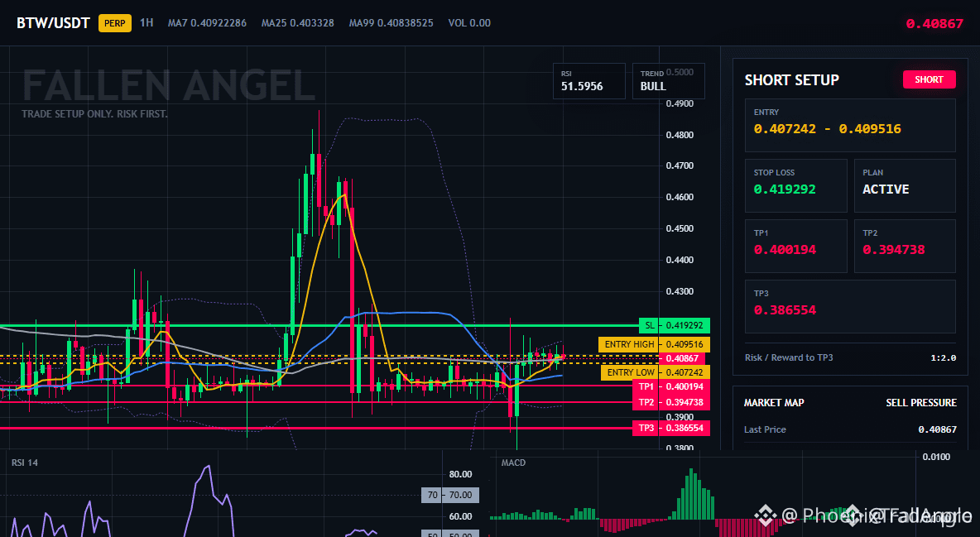Viewport: 980px width, 537px height.
Task: Click the Last Price label
Action: (765, 429)
